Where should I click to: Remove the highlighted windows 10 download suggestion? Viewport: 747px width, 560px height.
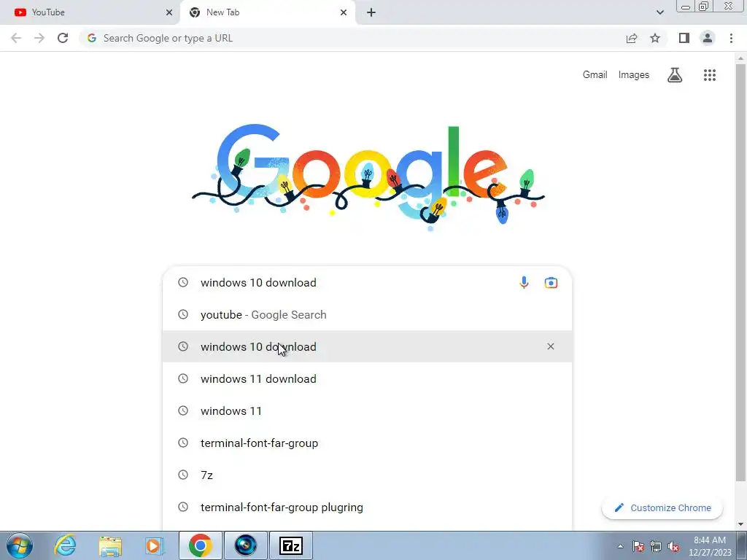[x=550, y=346]
